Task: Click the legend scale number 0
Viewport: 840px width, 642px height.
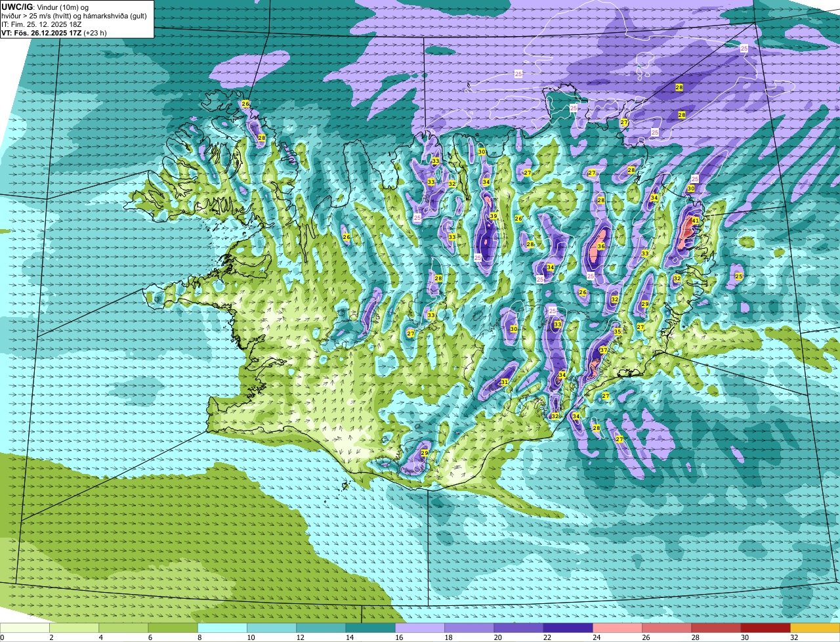Action: [2, 637]
